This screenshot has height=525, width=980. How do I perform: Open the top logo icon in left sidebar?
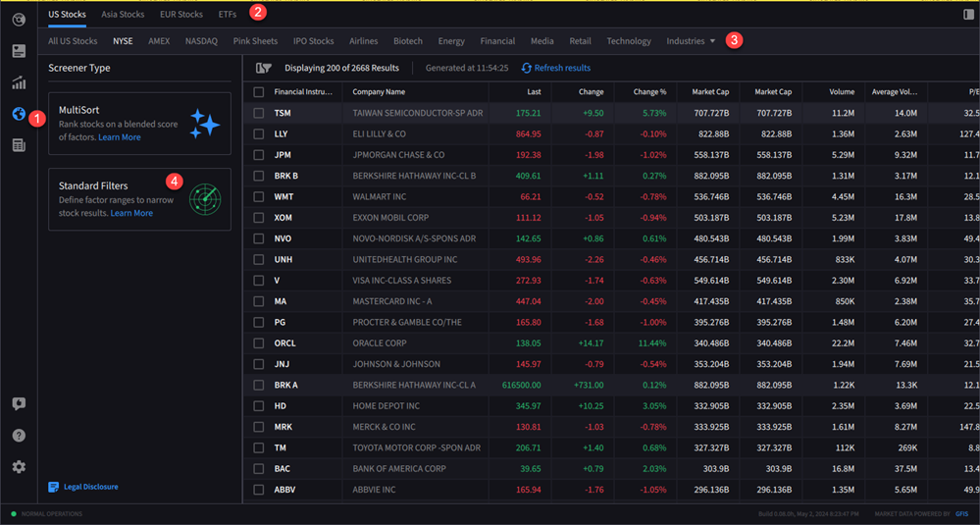coord(19,20)
